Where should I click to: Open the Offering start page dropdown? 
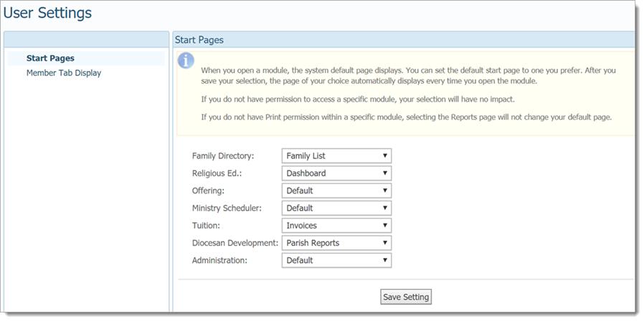click(x=336, y=191)
